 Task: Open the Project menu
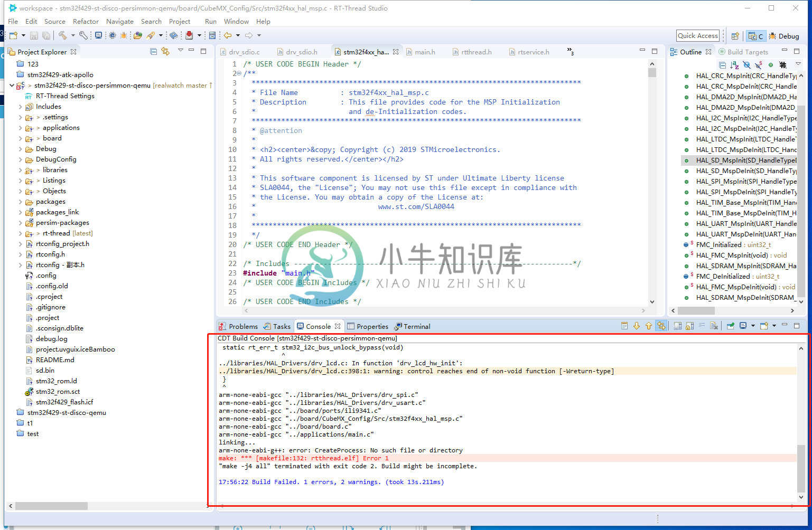[180, 21]
